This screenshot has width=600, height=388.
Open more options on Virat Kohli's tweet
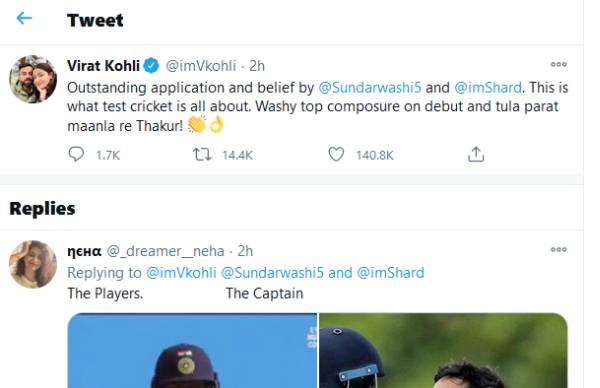coord(558,64)
